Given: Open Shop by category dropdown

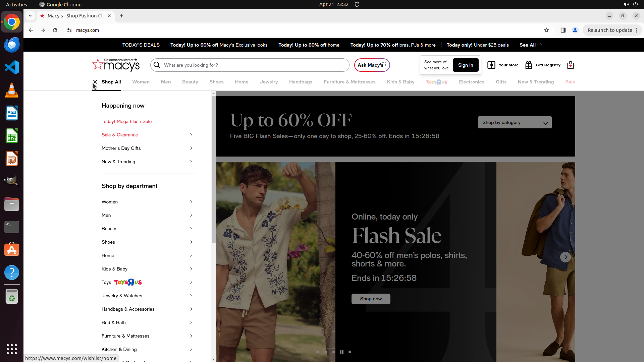Looking at the screenshot, I should point(515,123).
